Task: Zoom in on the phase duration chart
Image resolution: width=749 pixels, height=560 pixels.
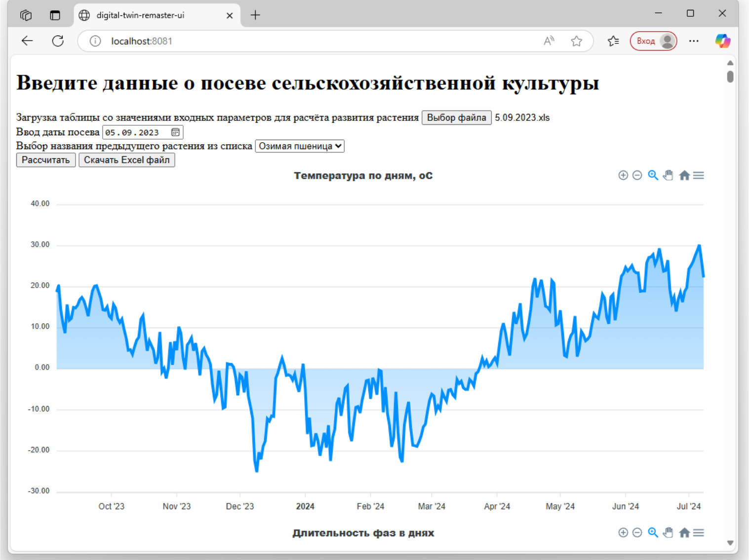Action: [623, 533]
